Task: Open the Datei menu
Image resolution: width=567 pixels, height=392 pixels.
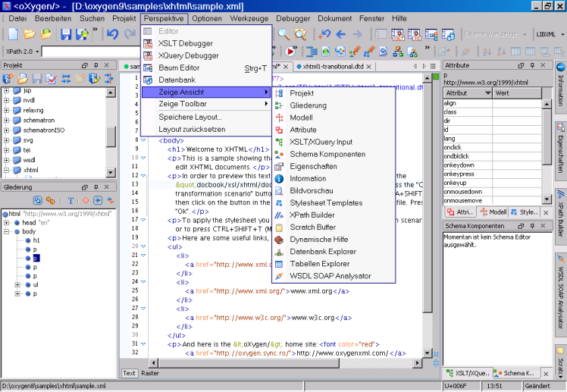Action: pos(17,18)
